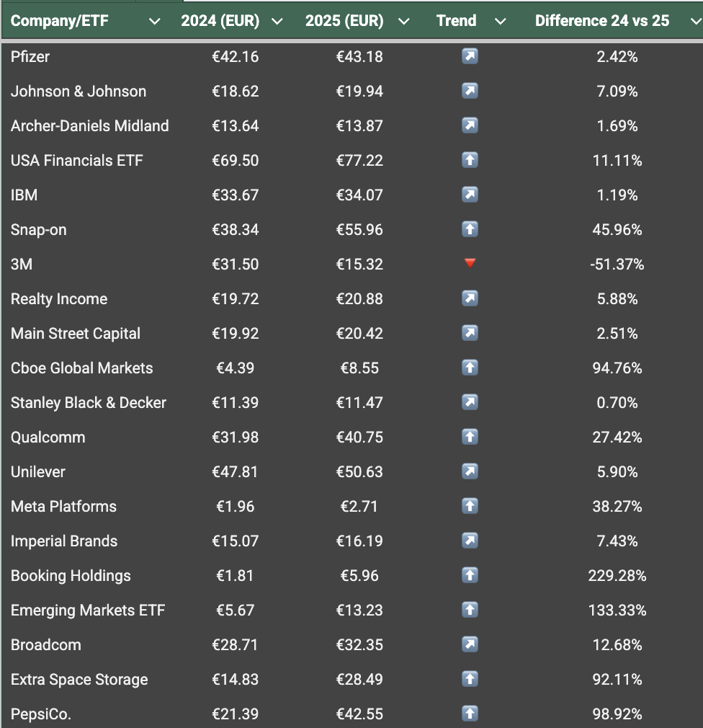This screenshot has height=728, width=703.
Task: Select the 133.33% difference cell
Action: tap(617, 610)
